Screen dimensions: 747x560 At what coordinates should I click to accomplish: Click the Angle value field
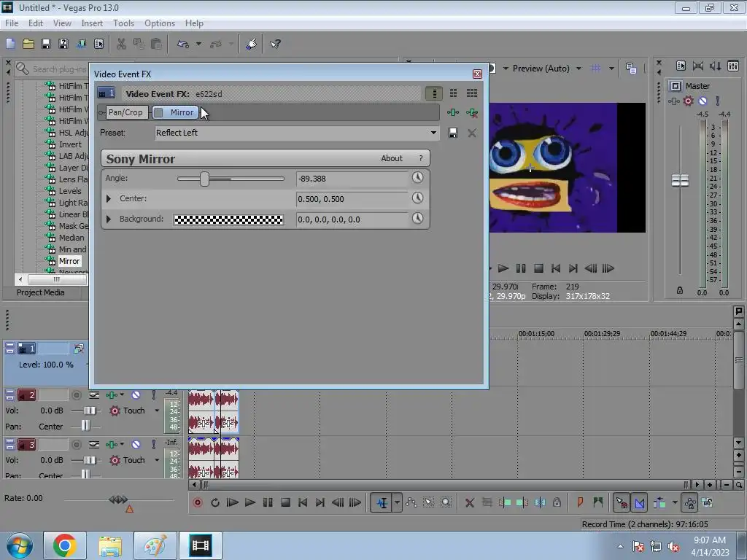pyautogui.click(x=352, y=179)
